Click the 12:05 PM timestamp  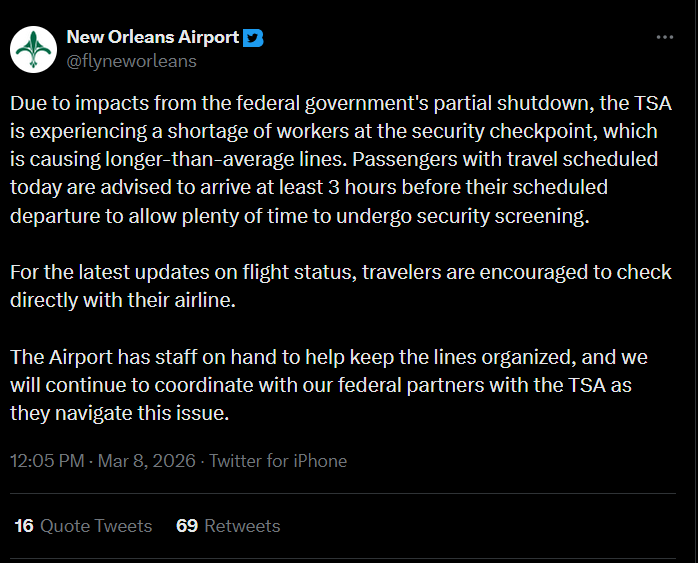click(48, 461)
